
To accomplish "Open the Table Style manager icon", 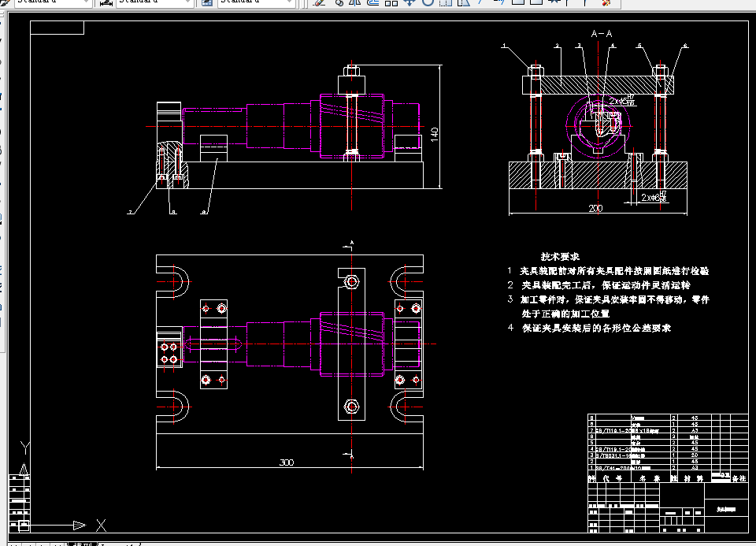I will click(207, 2).
